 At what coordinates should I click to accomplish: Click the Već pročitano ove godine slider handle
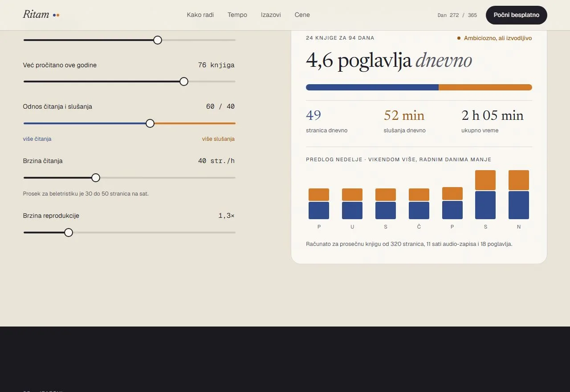click(184, 82)
